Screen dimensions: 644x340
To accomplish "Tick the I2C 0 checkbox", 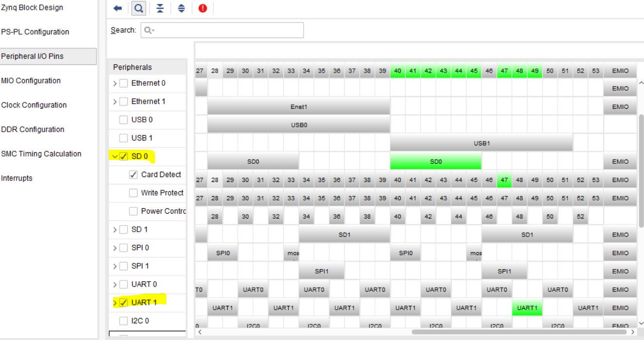I will [124, 321].
